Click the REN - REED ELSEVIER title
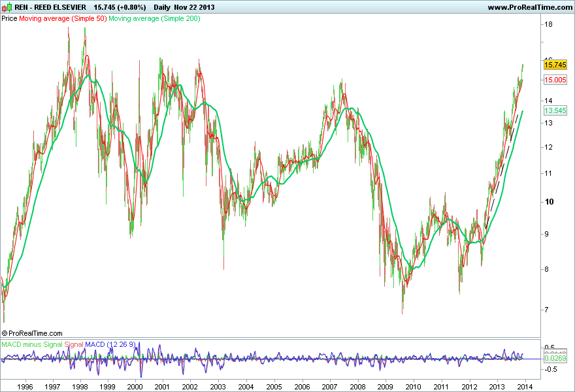575x392 pixels. (50, 7)
